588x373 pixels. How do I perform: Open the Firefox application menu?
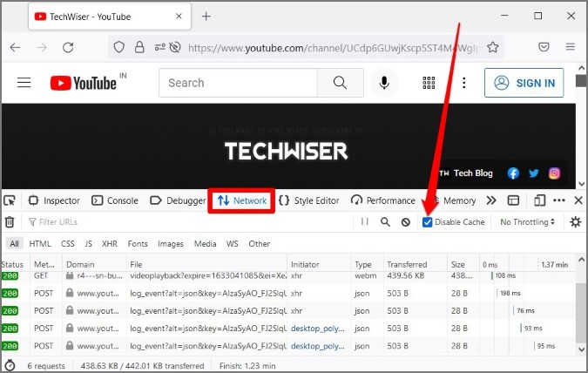[571, 47]
